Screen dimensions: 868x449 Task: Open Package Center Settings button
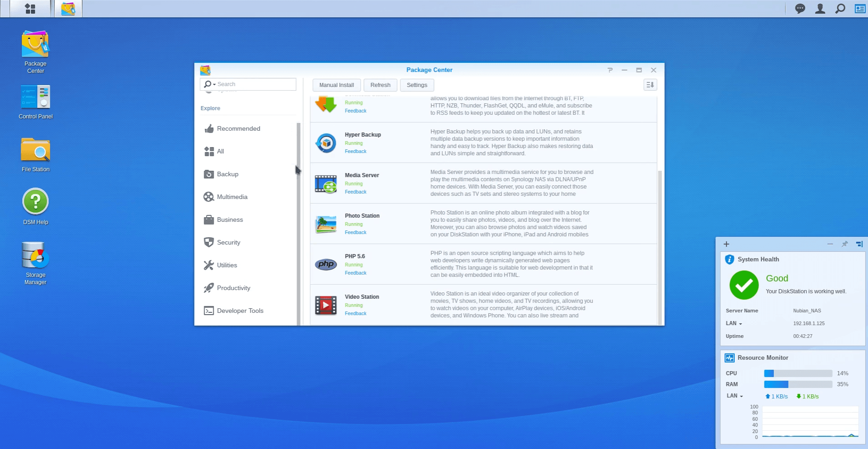tap(417, 85)
